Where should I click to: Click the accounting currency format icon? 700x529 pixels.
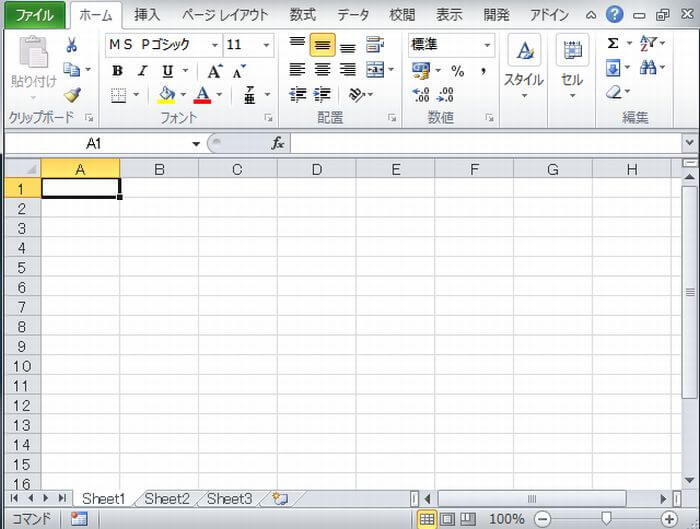pos(421,71)
